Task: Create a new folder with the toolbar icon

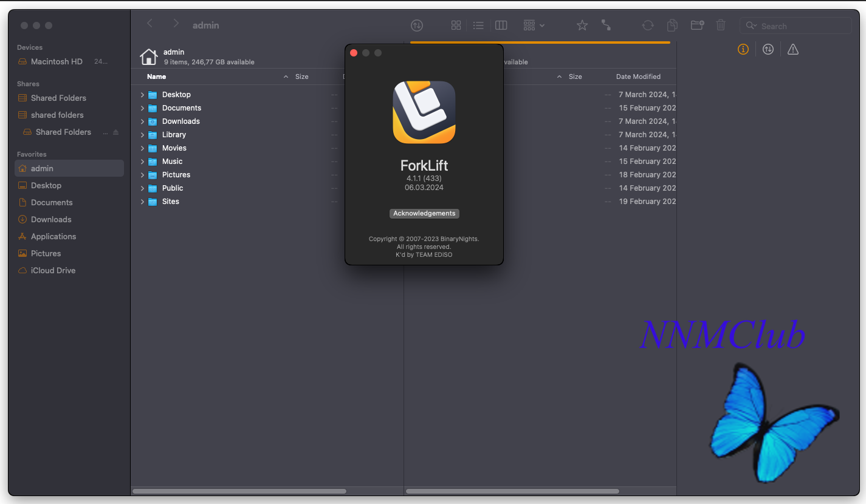Action: [x=697, y=26]
